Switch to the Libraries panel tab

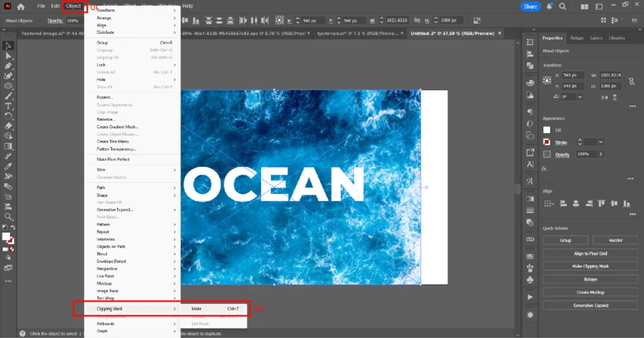click(616, 38)
